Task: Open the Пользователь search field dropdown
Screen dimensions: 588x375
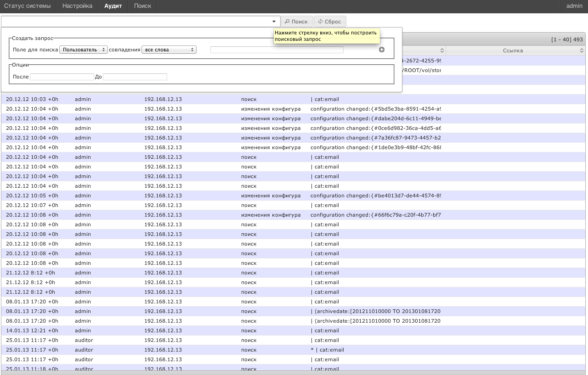Action: pos(84,50)
